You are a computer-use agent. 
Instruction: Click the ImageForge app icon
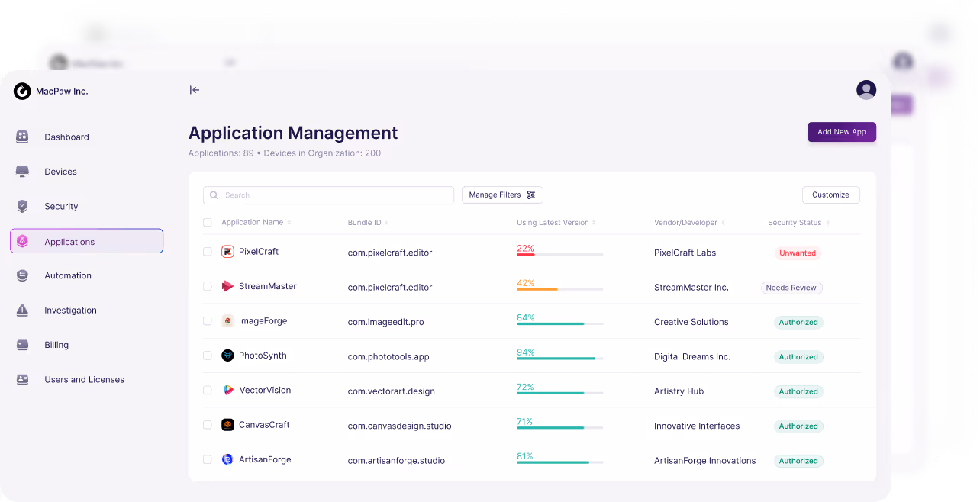pyautogui.click(x=227, y=321)
